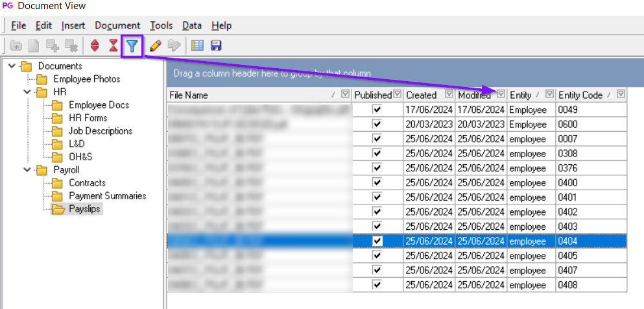Click the red hourglass-shaped toolbar icon
The height and width of the screenshot is (309, 644).
(113, 45)
